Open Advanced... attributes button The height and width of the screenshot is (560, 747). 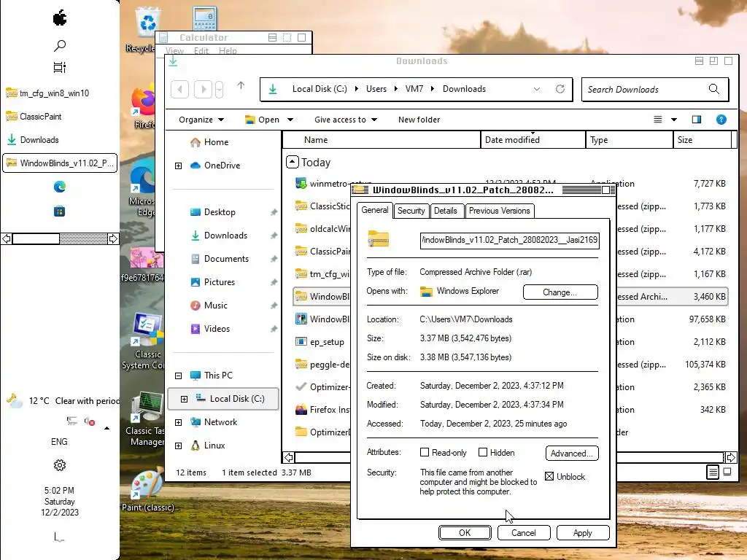coord(572,454)
